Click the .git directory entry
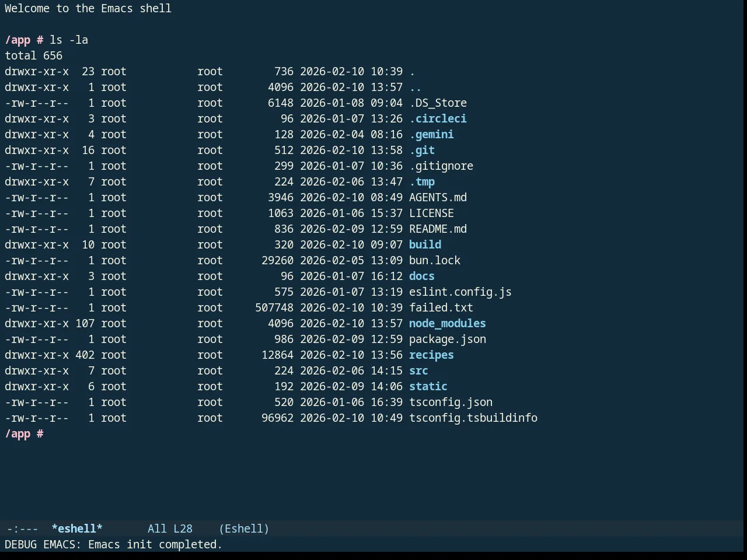The image size is (747, 560). [x=422, y=150]
